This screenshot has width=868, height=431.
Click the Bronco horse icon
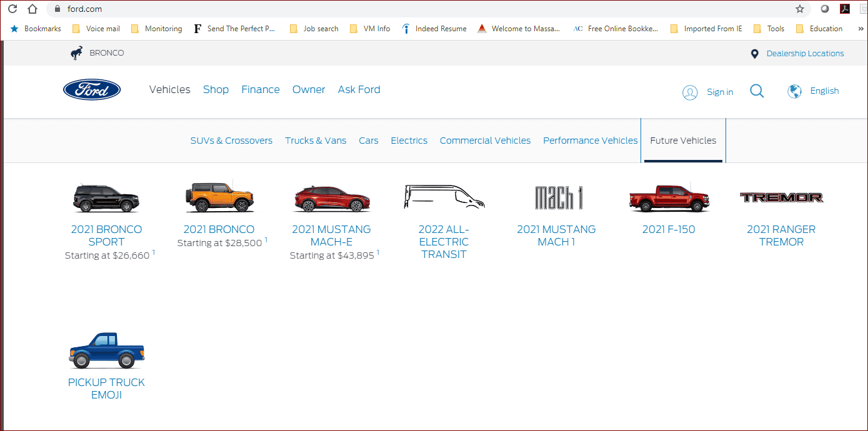77,53
